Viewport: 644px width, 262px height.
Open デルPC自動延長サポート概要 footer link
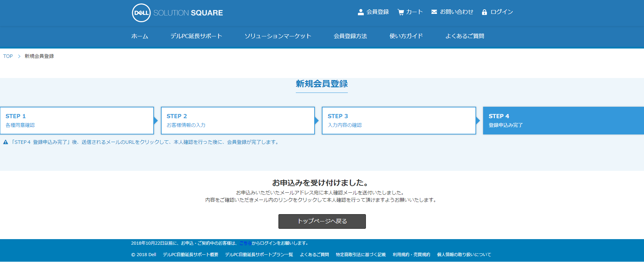point(191,255)
